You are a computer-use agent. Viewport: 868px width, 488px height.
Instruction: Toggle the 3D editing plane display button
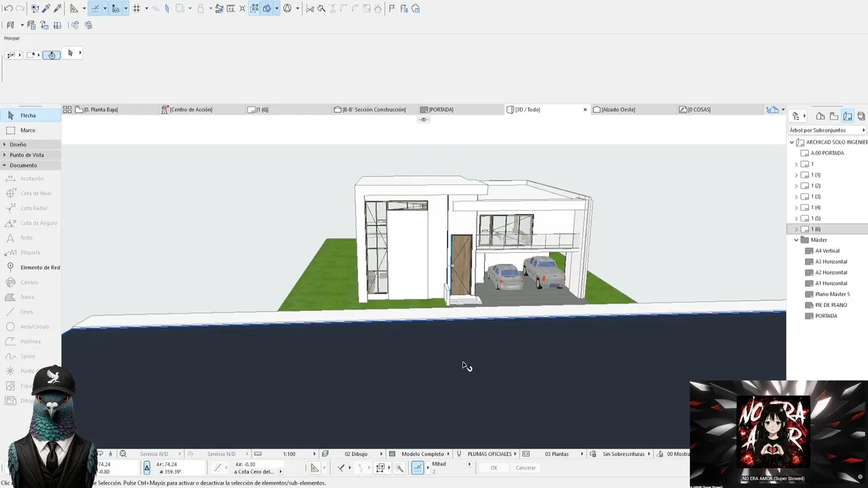267,9
